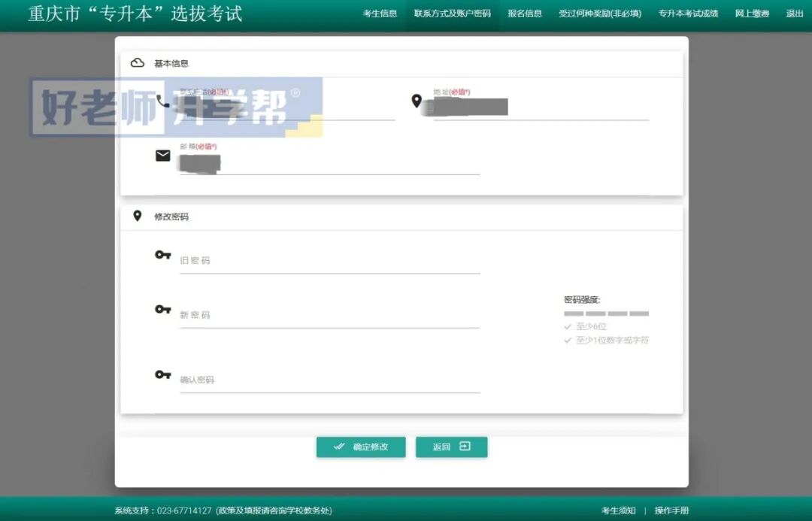The height and width of the screenshot is (521, 812).
Task: Click the checkmark beside 至少6位
Action: click(x=567, y=326)
